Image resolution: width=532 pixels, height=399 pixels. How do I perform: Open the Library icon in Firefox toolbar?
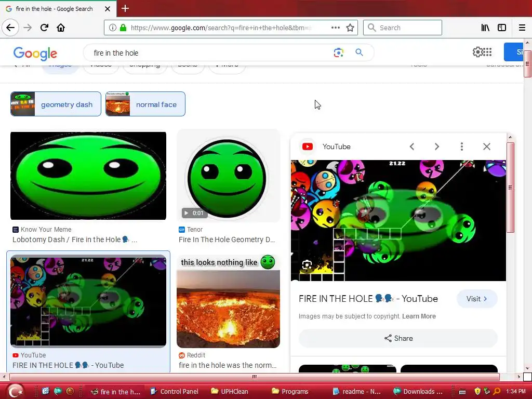click(x=485, y=28)
